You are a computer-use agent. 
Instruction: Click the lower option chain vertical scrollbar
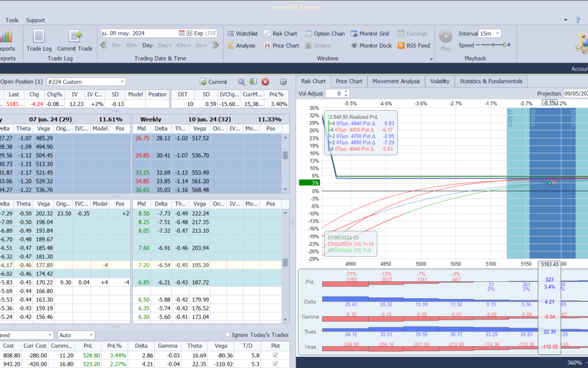point(285,266)
